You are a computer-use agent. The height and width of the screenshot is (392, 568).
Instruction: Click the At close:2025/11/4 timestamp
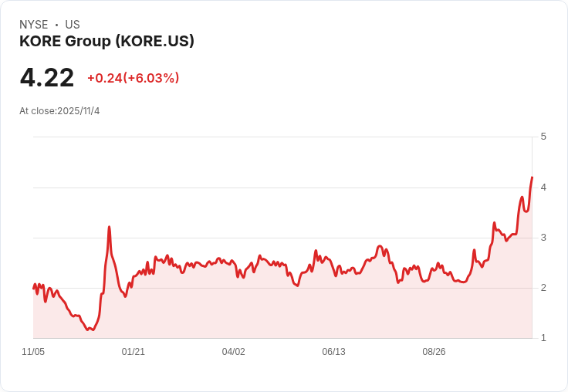click(59, 110)
